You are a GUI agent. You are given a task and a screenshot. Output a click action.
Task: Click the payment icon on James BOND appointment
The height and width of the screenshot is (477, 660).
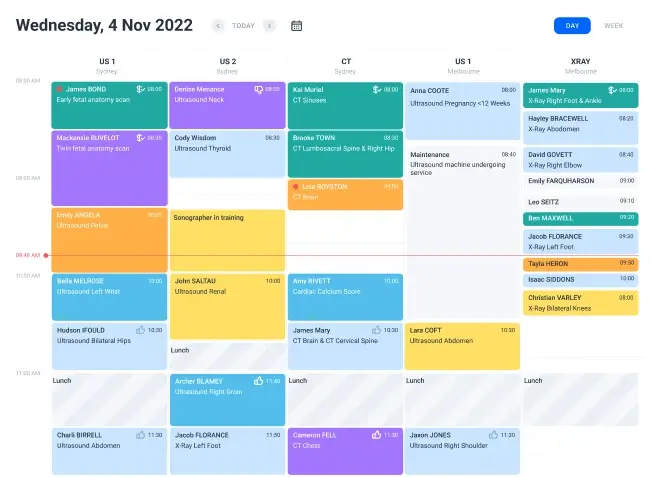(140, 89)
